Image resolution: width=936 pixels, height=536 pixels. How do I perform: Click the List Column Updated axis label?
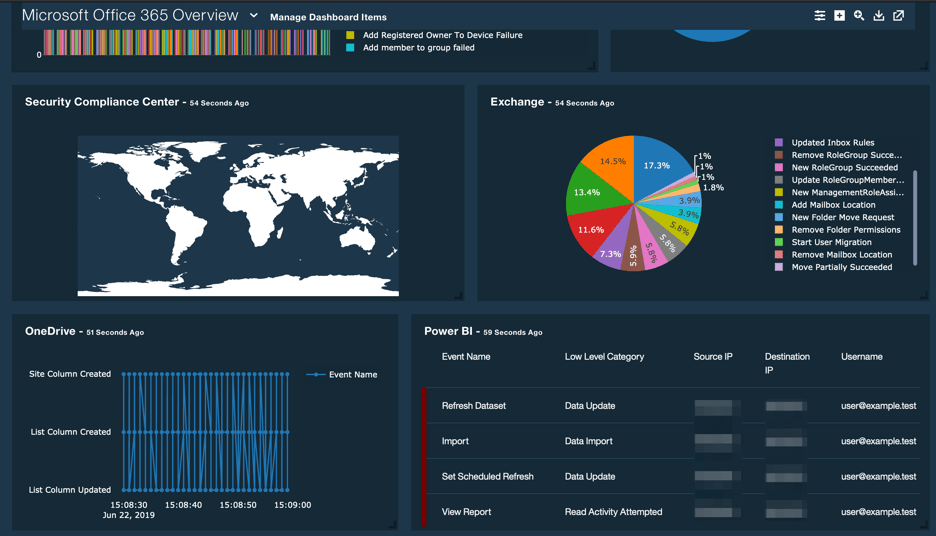coord(70,489)
